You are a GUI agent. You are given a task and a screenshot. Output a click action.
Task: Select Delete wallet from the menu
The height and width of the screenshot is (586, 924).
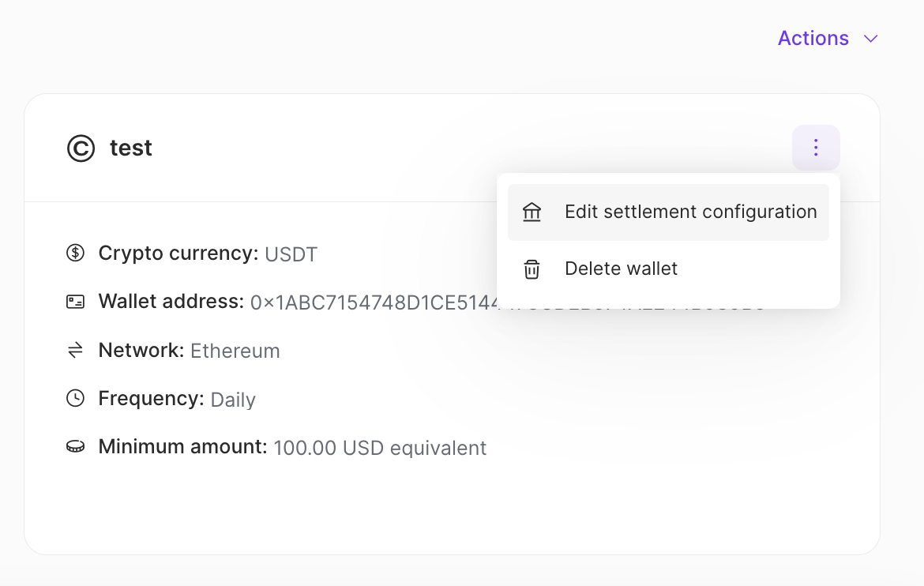click(621, 269)
